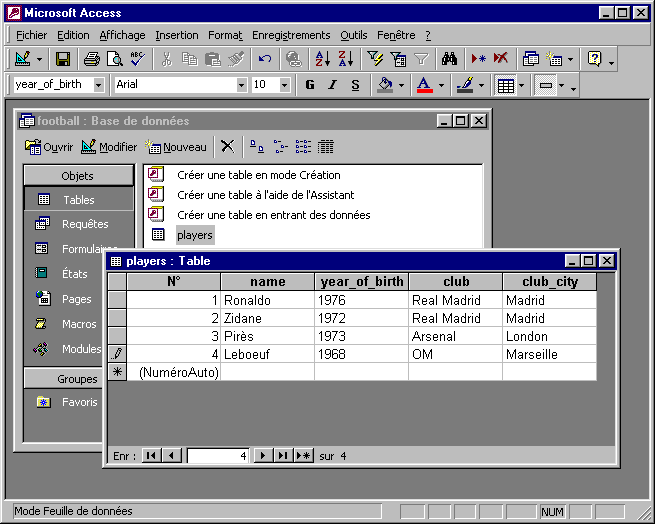655x524 pixels.
Task: Sort ascending A to Z
Action: (x=322, y=59)
